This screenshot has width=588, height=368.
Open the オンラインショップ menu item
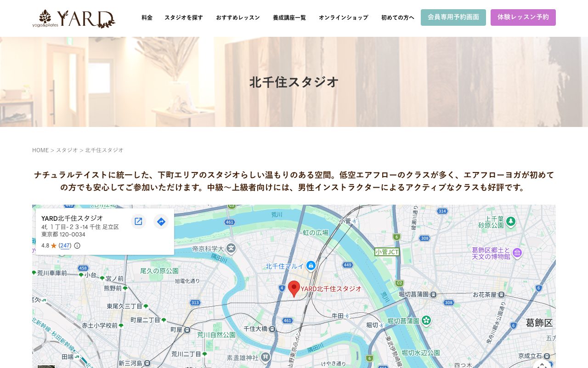pyautogui.click(x=344, y=17)
